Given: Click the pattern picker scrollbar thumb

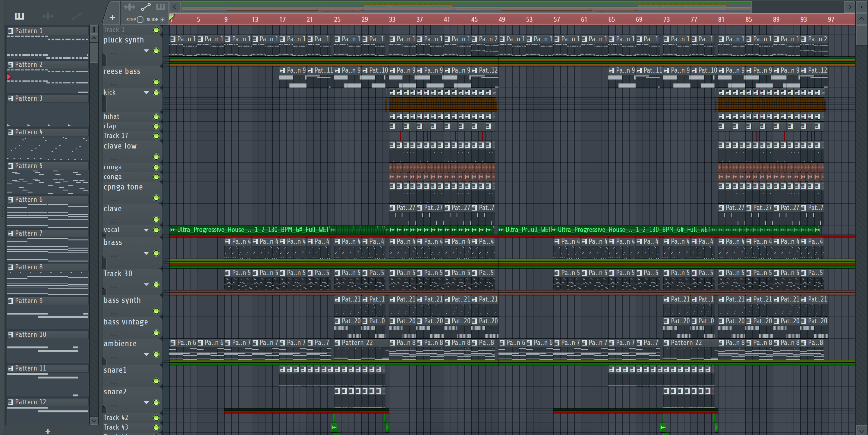Looking at the screenshot, I should (94, 52).
